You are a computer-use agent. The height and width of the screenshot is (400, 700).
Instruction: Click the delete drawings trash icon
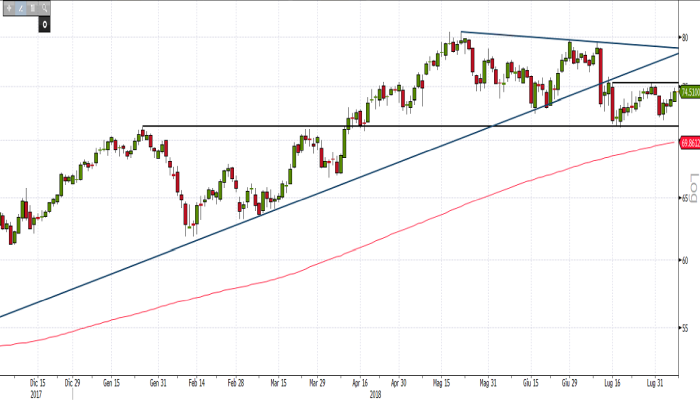[x=33, y=6]
